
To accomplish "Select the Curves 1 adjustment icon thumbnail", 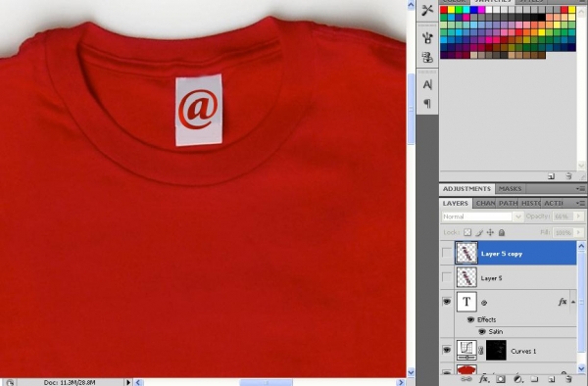I will pos(466,351).
